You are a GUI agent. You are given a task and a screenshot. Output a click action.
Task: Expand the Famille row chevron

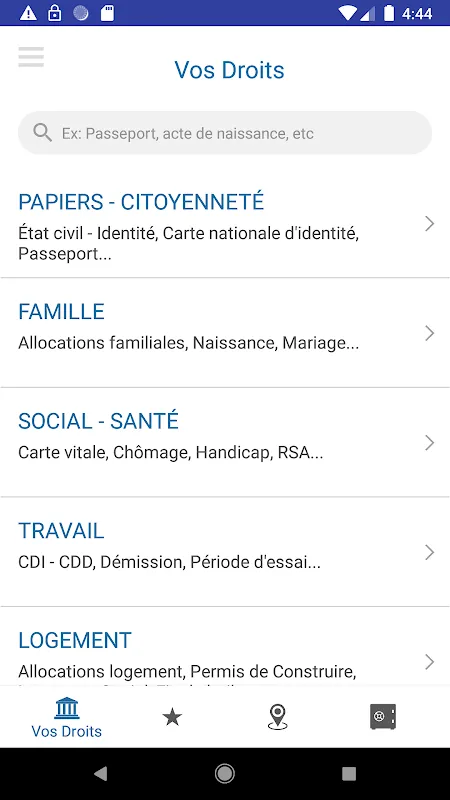pos(430,333)
